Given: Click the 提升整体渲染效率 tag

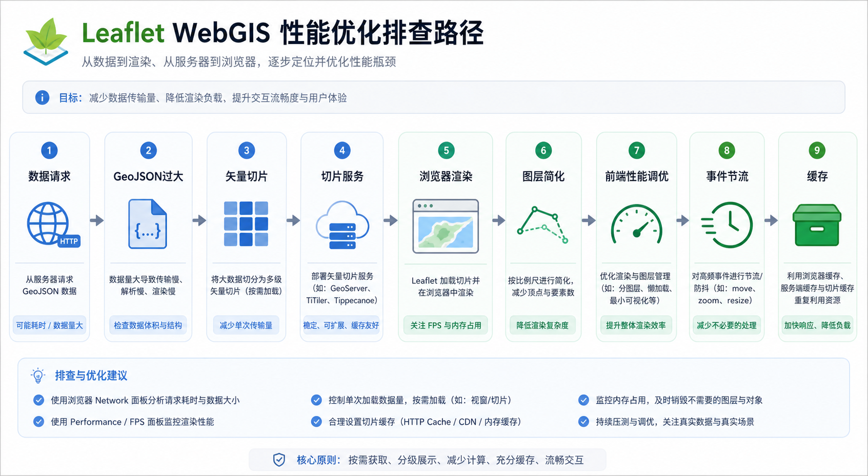Looking at the screenshot, I should click(x=636, y=325).
